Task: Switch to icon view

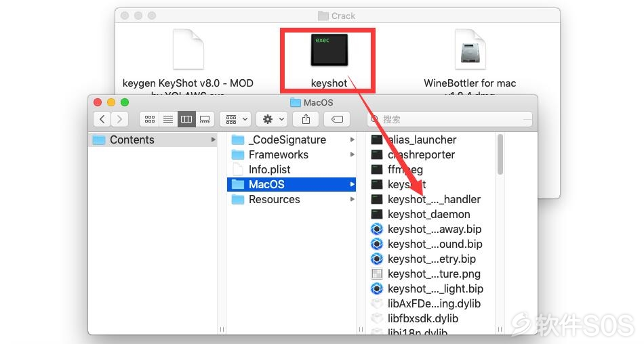Action: [x=150, y=119]
